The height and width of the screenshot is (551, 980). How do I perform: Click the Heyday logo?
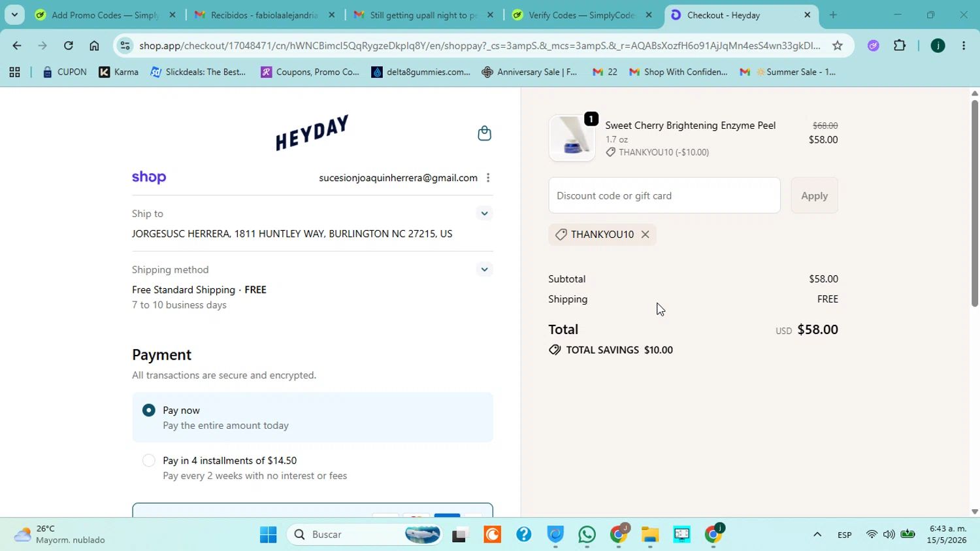click(x=312, y=133)
